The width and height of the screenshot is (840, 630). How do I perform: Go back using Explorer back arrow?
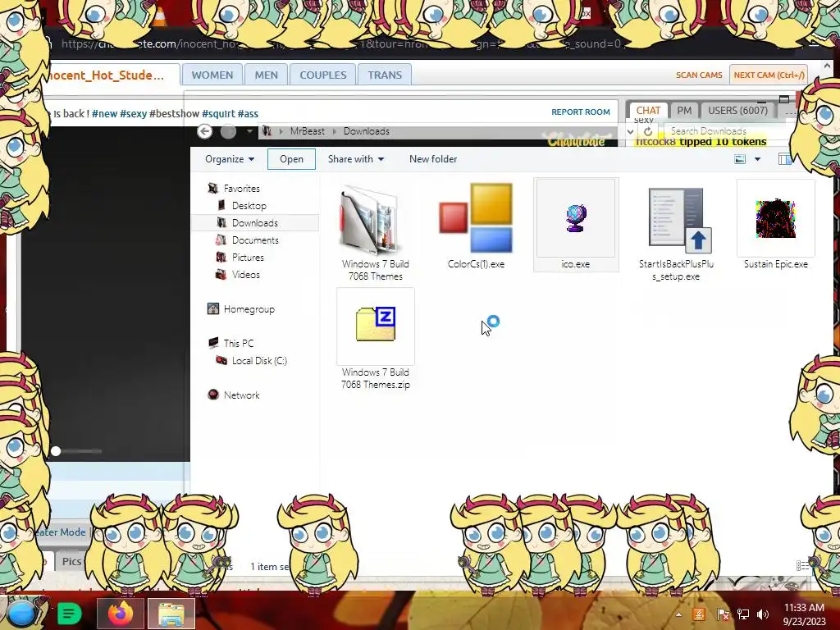(204, 131)
